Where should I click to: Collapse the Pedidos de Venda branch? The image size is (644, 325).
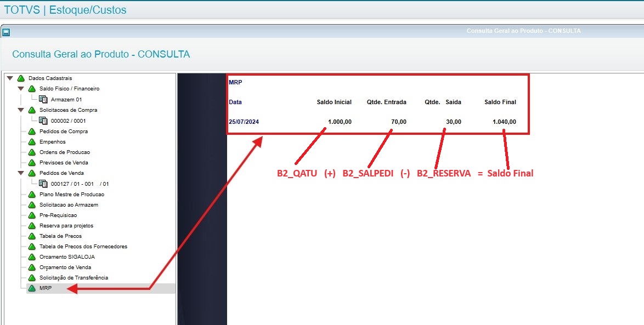coord(21,173)
